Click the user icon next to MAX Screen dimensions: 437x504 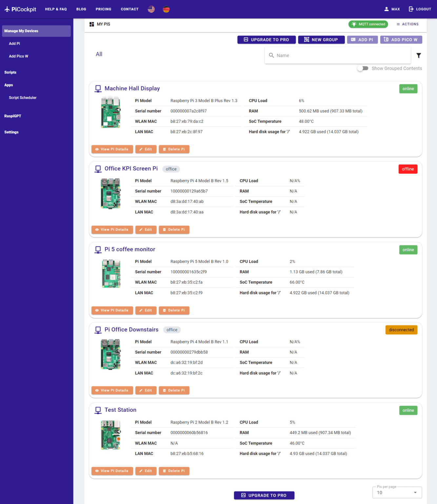click(x=386, y=9)
